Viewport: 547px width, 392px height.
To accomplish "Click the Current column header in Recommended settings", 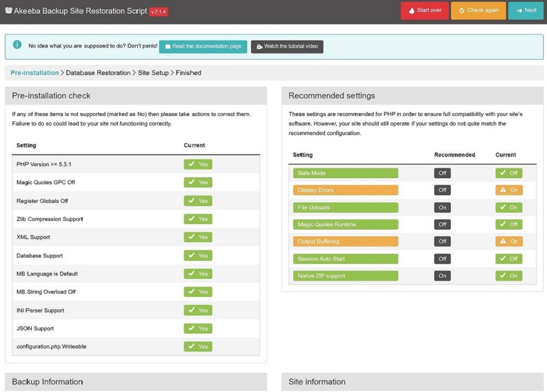I will (505, 155).
